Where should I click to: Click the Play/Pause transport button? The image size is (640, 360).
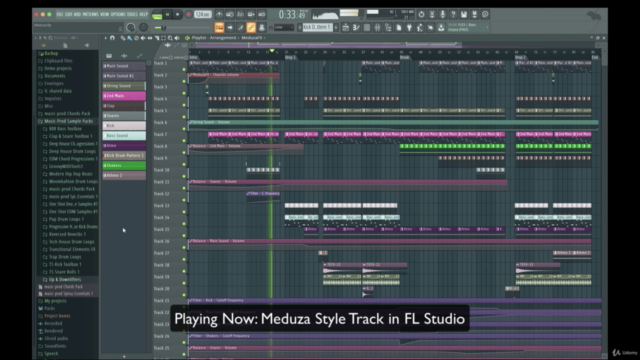(x=167, y=14)
